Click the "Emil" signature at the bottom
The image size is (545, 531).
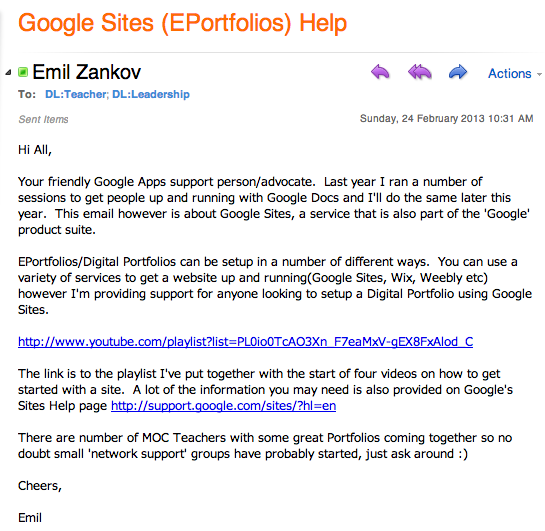click(30, 518)
